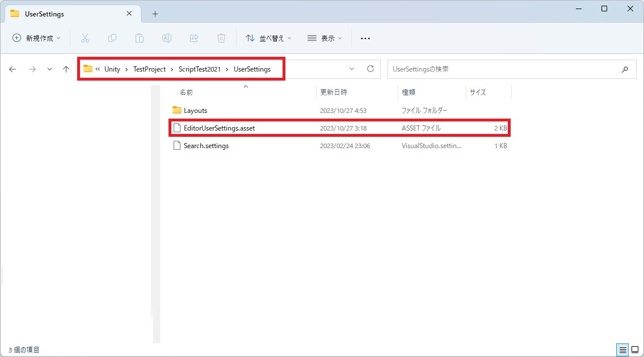Switch to large thumbnails view at bottom right
The image size is (644, 357).
(x=634, y=350)
